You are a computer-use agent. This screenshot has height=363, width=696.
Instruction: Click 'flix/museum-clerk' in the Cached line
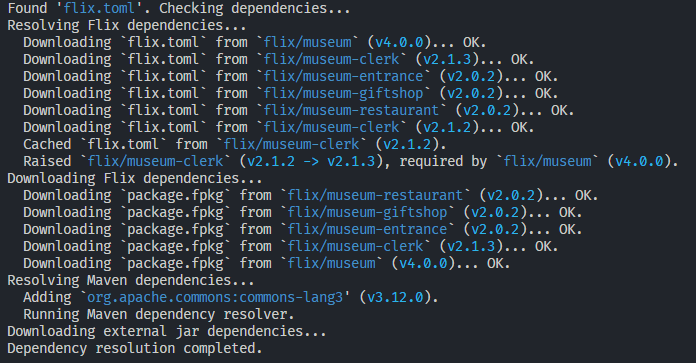[x=292, y=144]
